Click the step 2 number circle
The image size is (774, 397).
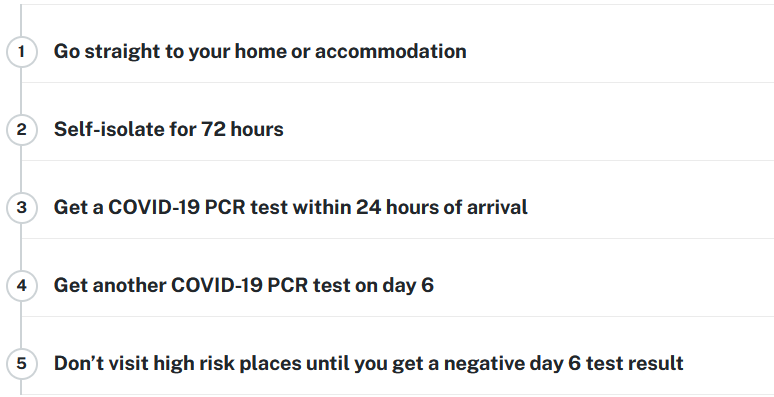[x=21, y=129]
